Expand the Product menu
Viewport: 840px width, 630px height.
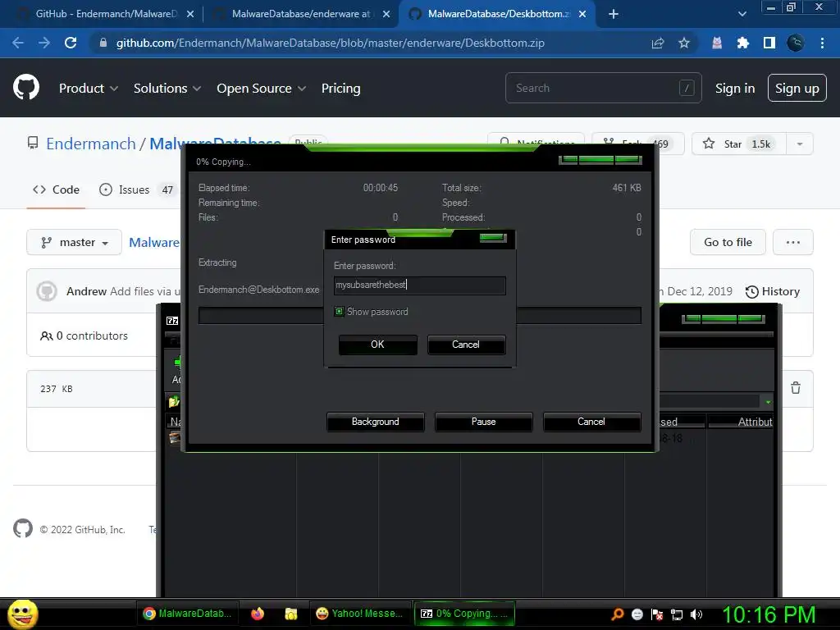point(89,88)
